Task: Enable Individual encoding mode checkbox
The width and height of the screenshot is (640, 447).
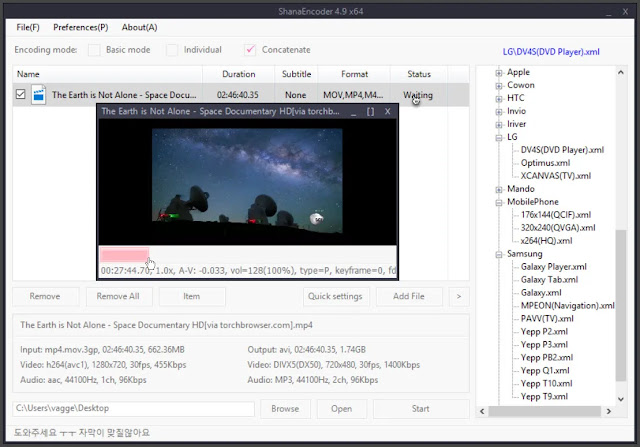Action: point(172,50)
